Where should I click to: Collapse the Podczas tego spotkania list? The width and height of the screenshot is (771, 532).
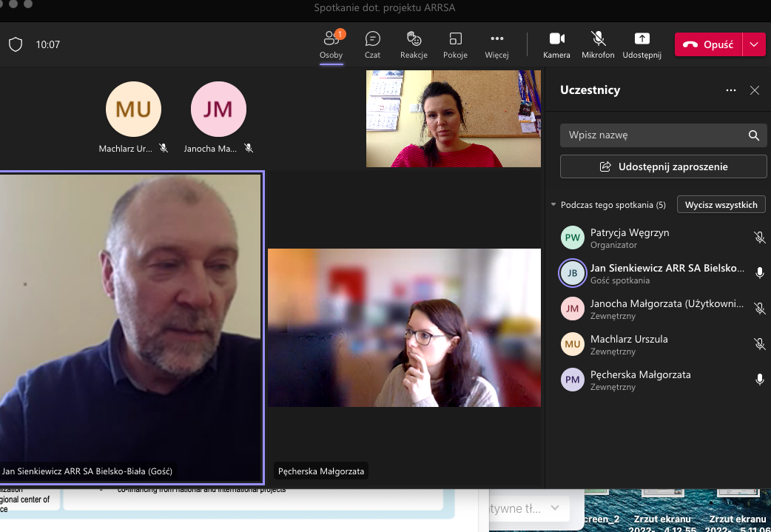553,205
